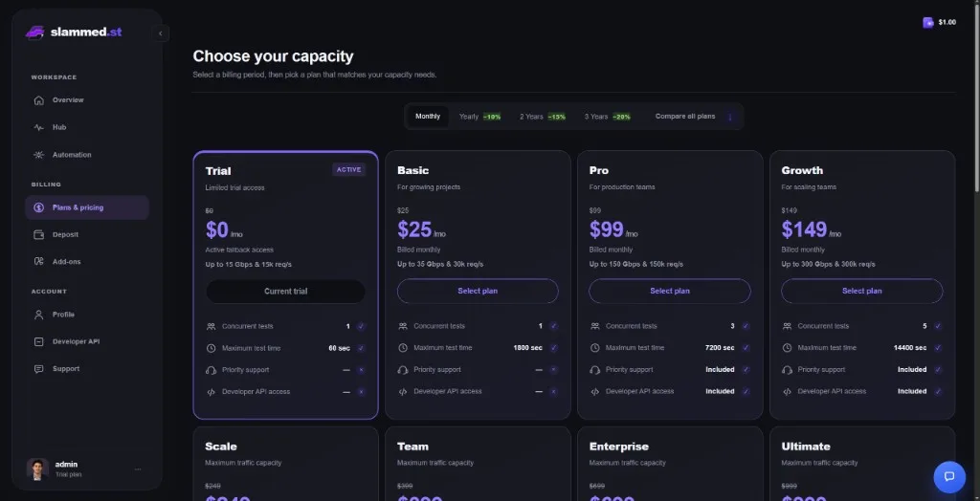Select the 3 Years billing period
This screenshot has height=501, width=980.
pos(607,117)
